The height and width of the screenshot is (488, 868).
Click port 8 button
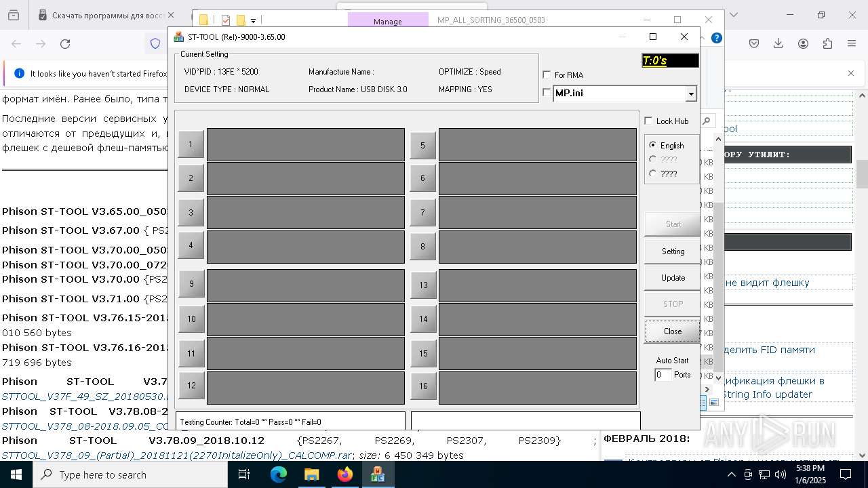422,246
